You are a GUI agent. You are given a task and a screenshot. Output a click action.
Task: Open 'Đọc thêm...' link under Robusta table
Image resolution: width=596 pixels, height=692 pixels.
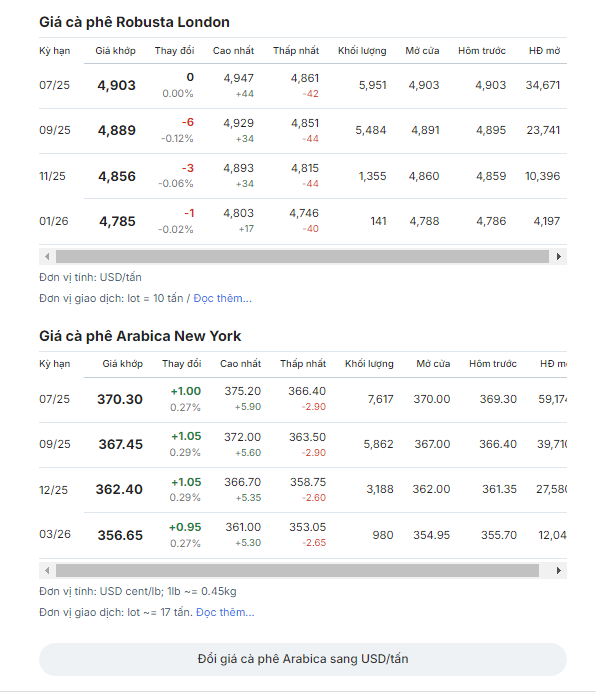click(x=223, y=298)
